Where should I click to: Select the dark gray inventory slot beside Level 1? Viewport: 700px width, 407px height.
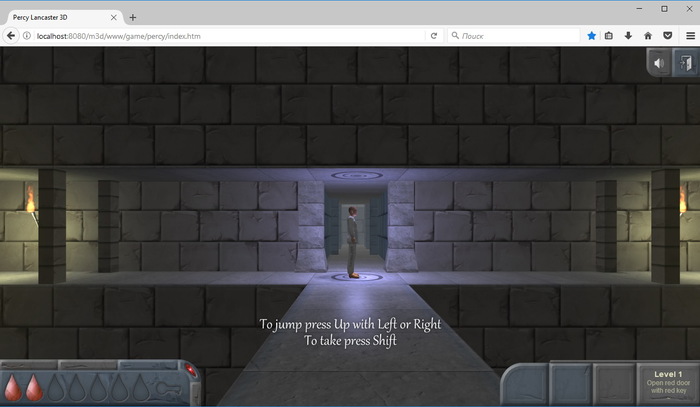tap(614, 385)
